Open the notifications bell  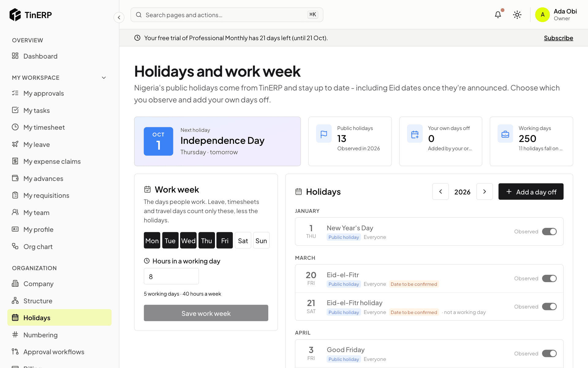(x=498, y=15)
